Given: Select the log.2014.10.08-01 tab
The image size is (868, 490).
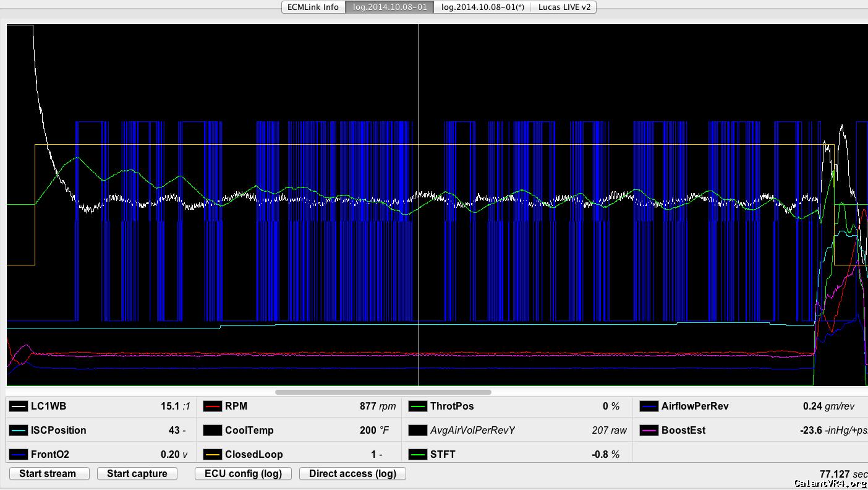Looking at the screenshot, I should (389, 7).
